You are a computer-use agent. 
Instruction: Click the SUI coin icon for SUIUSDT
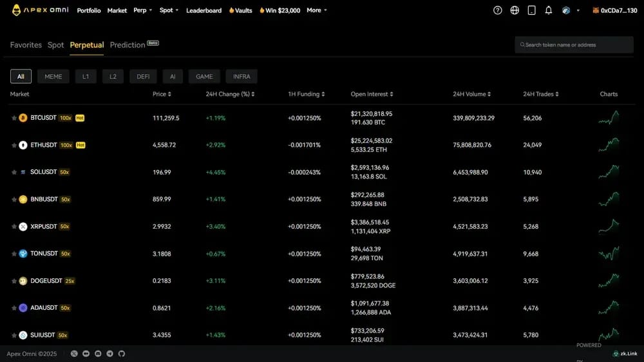coord(23,336)
